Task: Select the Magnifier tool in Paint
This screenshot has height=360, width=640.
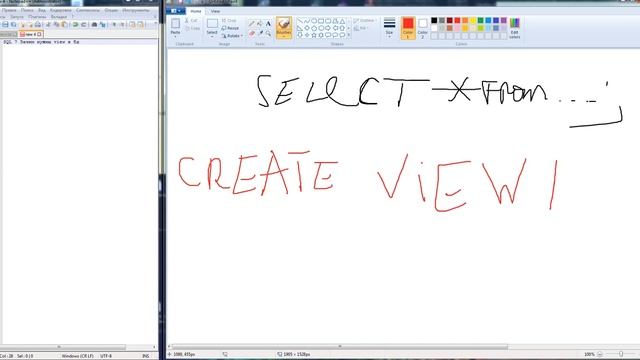Action: pyautogui.click(x=268, y=33)
